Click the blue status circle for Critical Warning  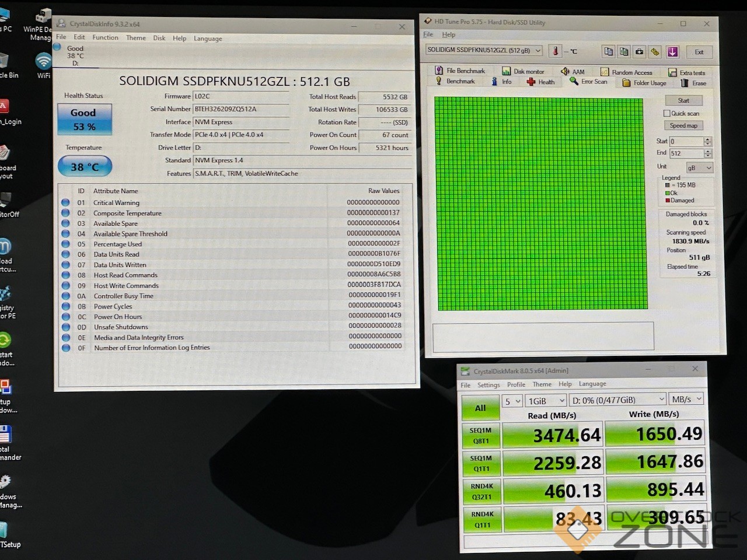tap(65, 202)
